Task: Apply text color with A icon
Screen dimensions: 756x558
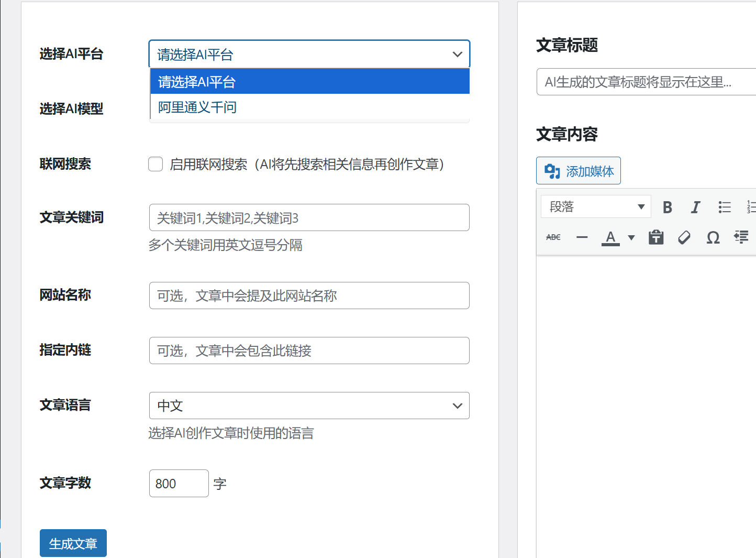Action: click(x=610, y=237)
